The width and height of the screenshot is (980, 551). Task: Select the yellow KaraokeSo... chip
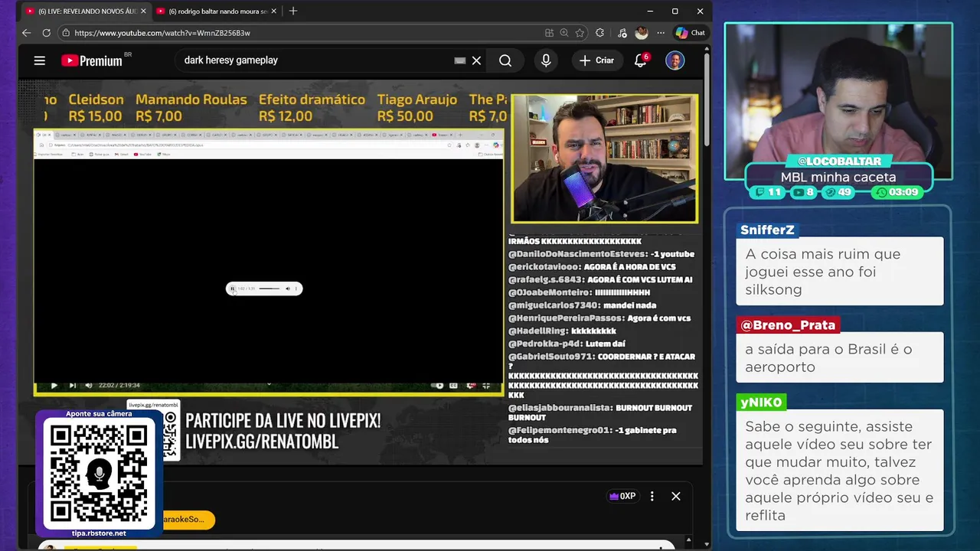pyautogui.click(x=187, y=520)
